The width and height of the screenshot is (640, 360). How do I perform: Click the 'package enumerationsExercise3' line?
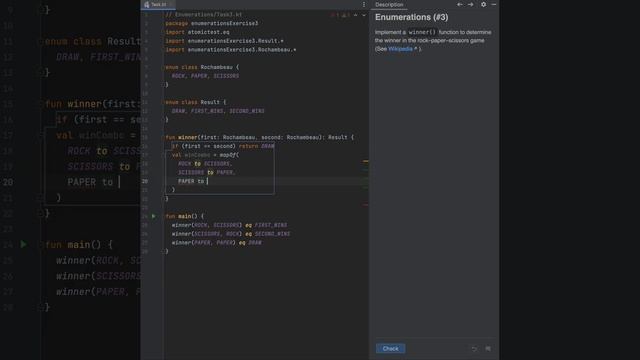[x=211, y=23]
